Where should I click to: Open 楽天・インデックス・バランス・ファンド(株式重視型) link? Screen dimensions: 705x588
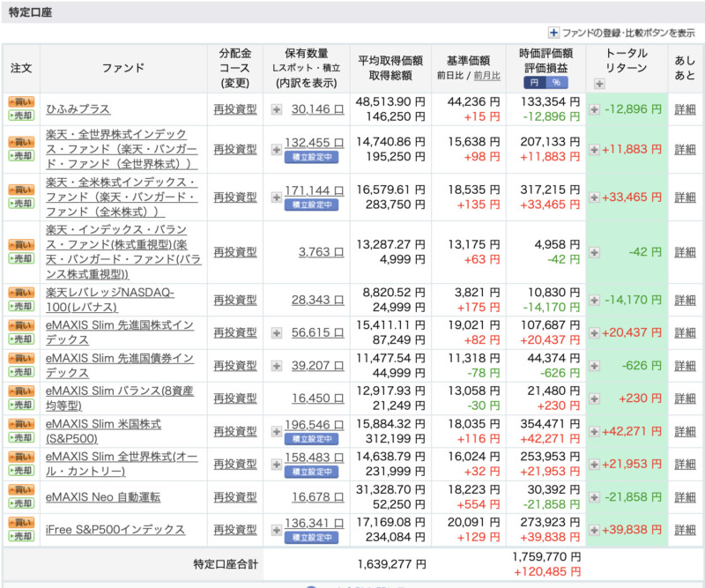tap(123, 252)
